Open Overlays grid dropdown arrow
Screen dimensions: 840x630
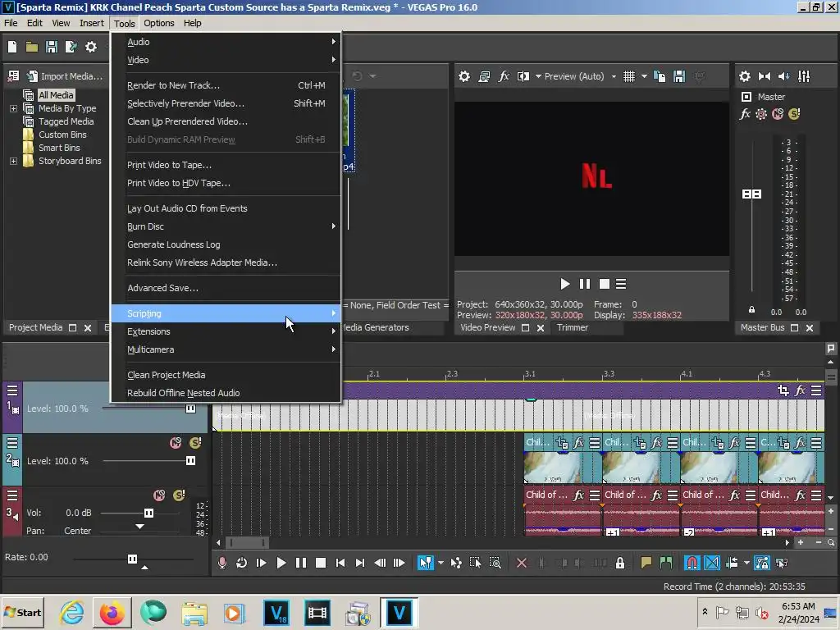[x=644, y=76]
